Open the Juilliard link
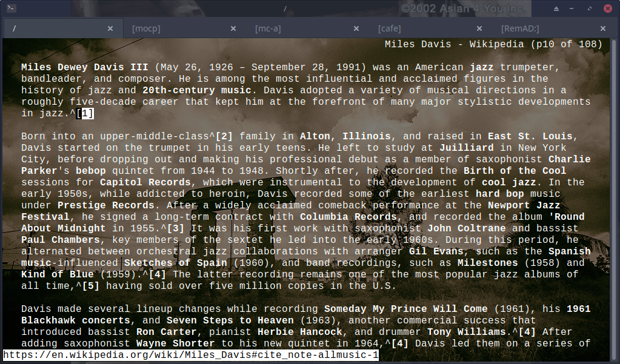The height and width of the screenshot is (364, 620). (x=467, y=148)
